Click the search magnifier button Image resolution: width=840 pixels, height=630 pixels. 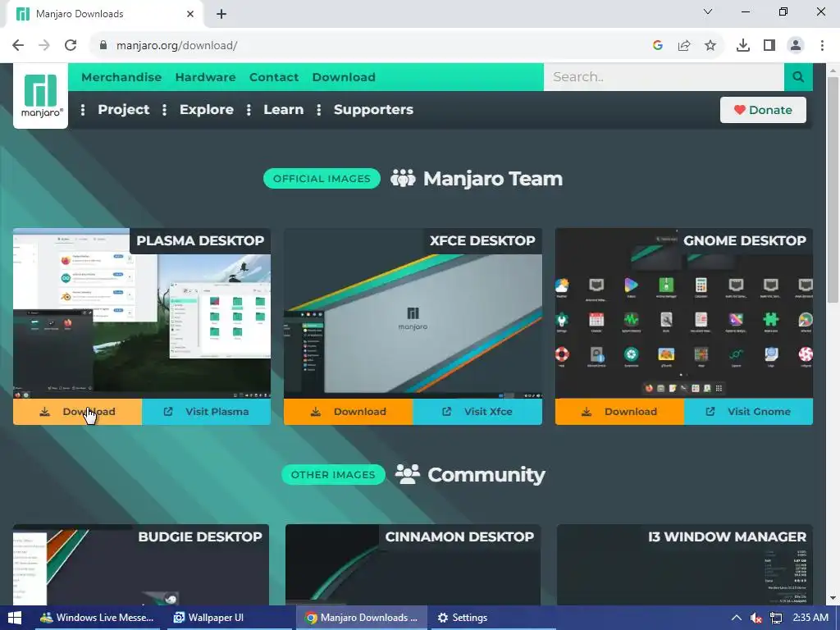(798, 77)
